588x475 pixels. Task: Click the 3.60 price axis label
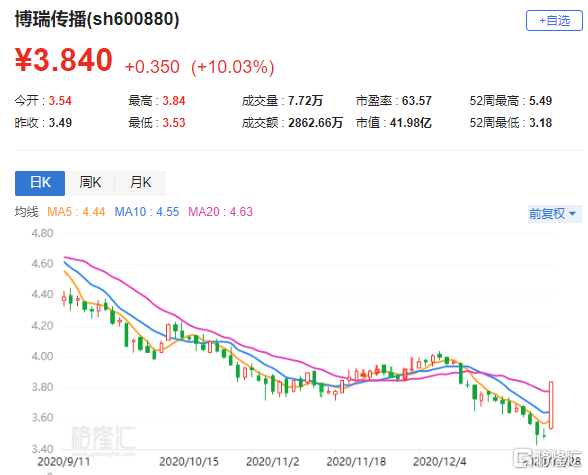(42, 418)
